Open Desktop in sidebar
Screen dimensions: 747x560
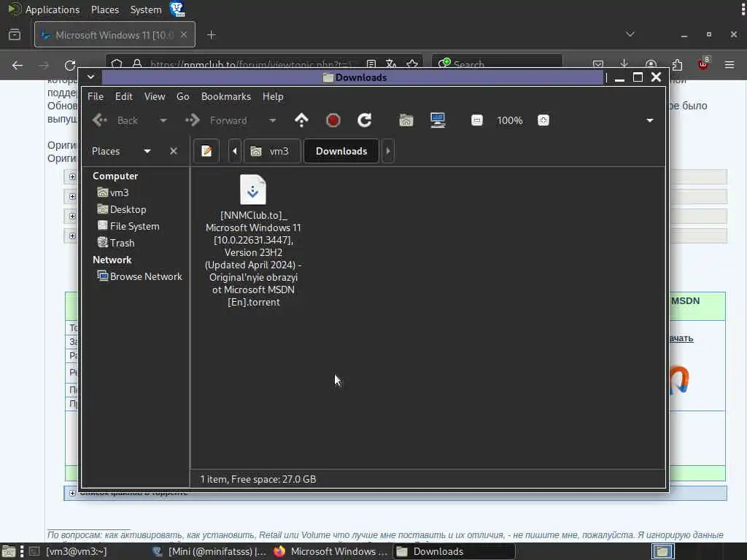(122, 209)
